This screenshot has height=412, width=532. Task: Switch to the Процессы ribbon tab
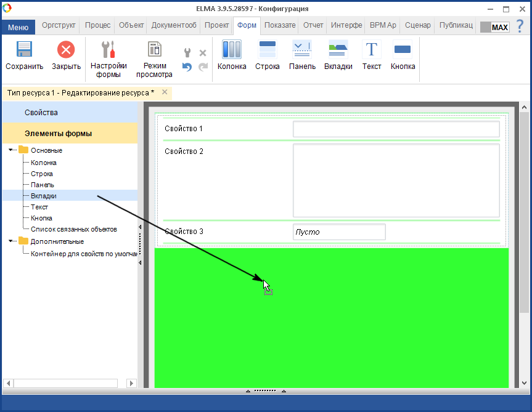(x=97, y=26)
